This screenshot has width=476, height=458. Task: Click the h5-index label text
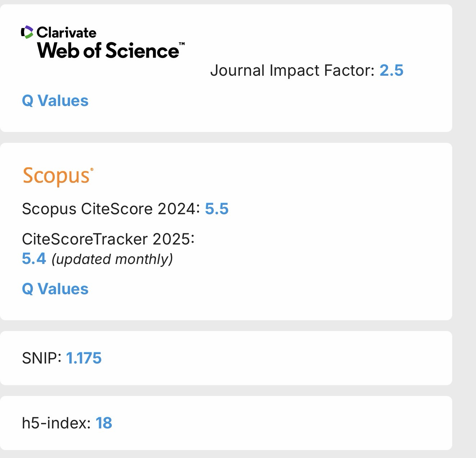click(x=56, y=423)
